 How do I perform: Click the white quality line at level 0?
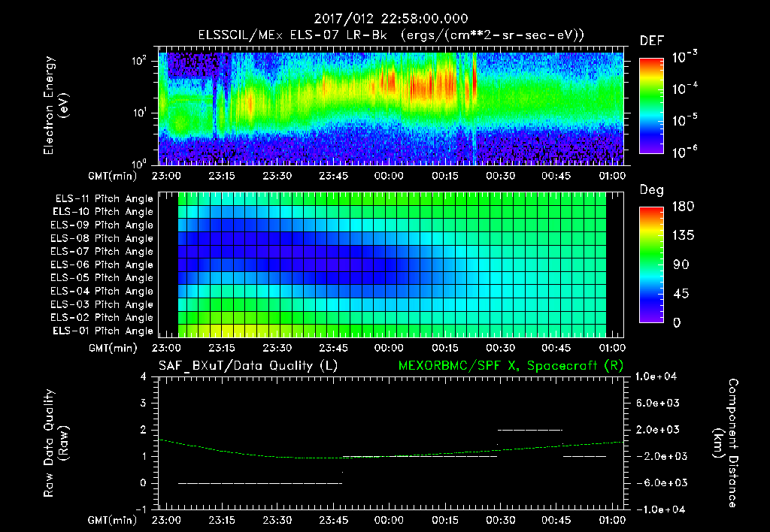coord(259,483)
